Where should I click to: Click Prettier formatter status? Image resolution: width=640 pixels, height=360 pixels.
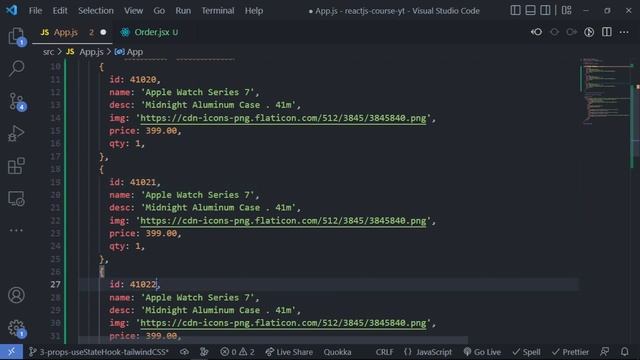point(570,352)
